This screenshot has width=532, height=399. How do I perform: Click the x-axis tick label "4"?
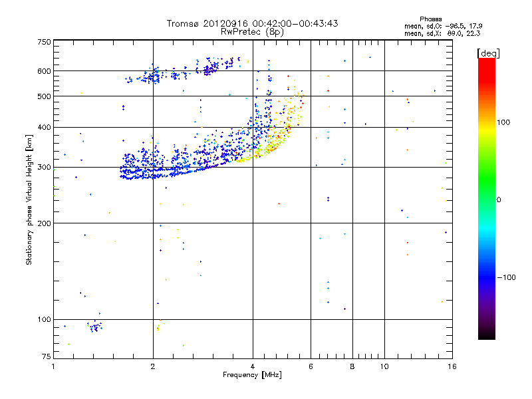253,366
